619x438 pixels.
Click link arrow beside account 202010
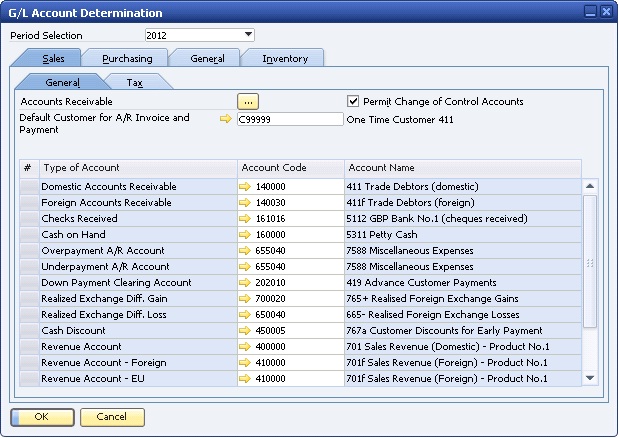coord(245,283)
